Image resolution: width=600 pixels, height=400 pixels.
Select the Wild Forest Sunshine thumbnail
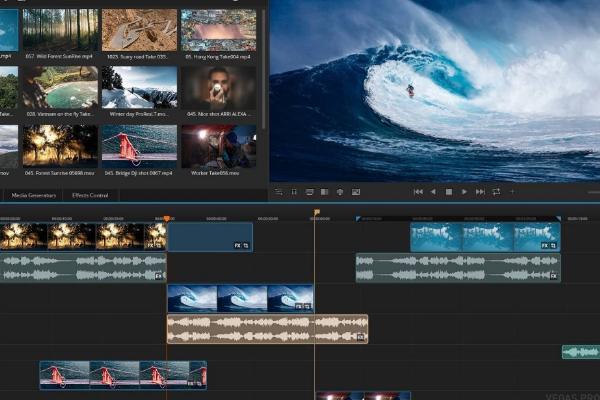(60, 30)
